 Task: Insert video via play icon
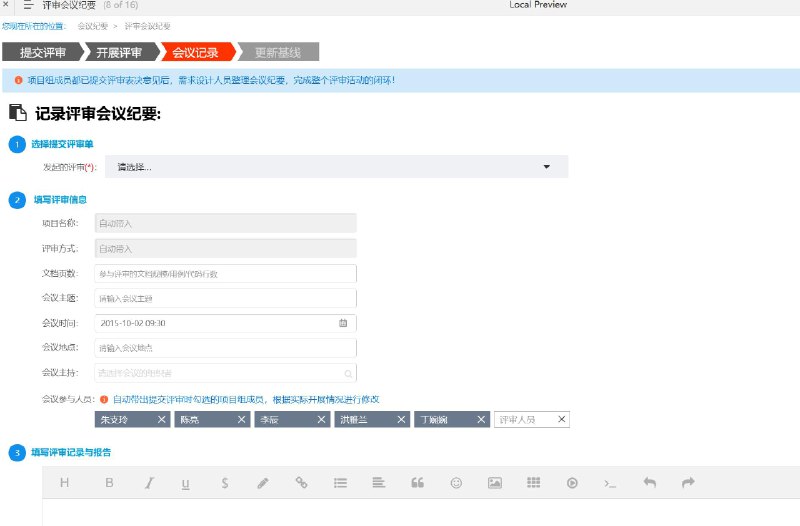click(x=572, y=483)
